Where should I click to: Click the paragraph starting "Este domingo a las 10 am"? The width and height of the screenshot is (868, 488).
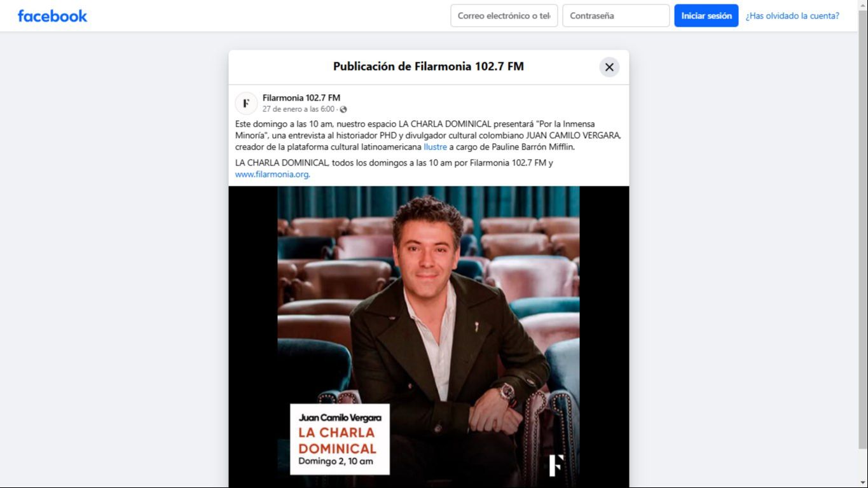pyautogui.click(x=428, y=136)
